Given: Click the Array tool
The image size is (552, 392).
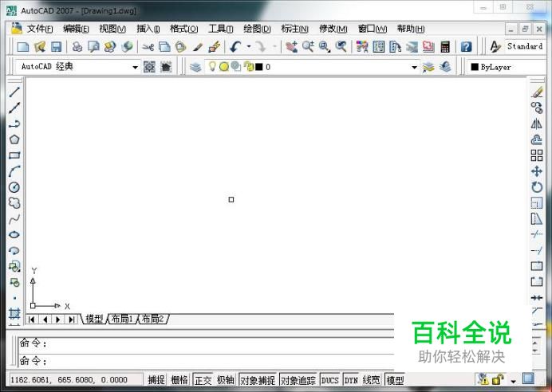Looking at the screenshot, I should click(x=537, y=155).
